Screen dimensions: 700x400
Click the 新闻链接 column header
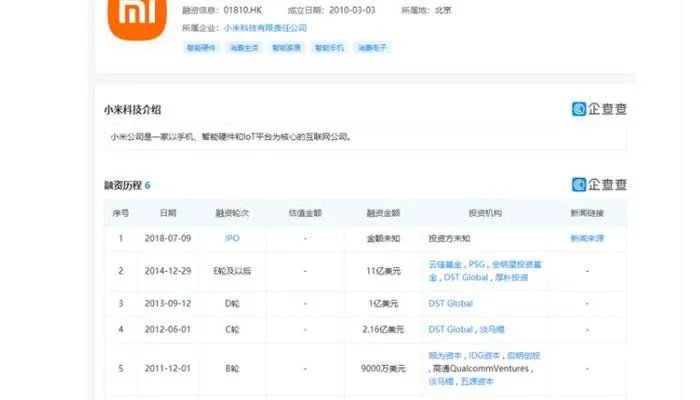(587, 213)
